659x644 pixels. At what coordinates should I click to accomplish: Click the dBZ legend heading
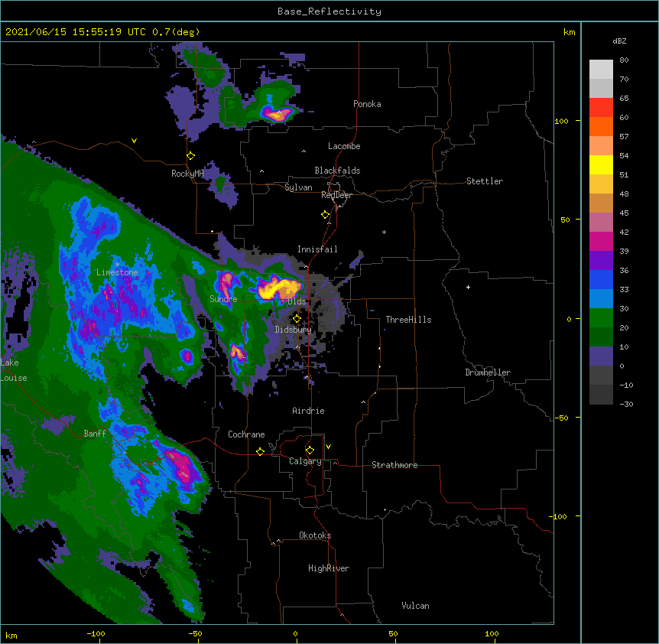point(619,41)
